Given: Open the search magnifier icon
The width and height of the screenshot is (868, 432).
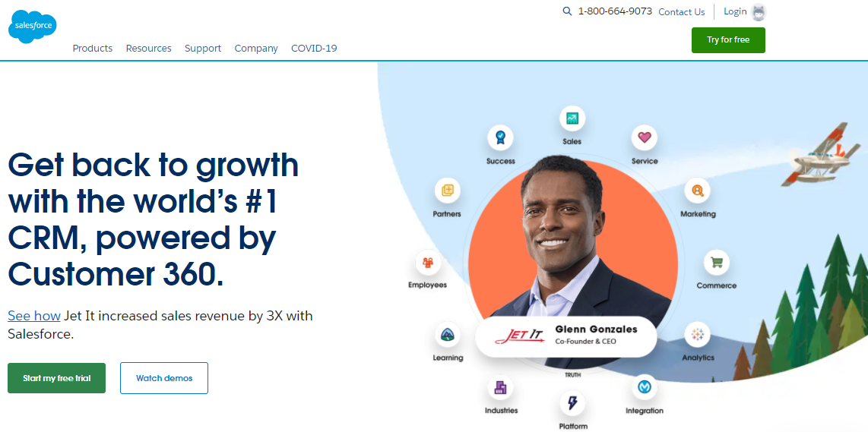Looking at the screenshot, I should [x=567, y=11].
